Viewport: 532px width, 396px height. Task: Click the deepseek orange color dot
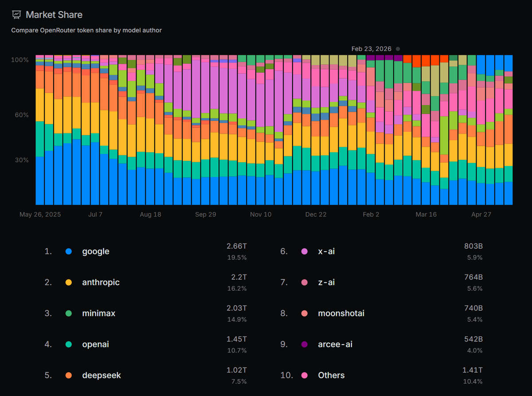(69, 375)
